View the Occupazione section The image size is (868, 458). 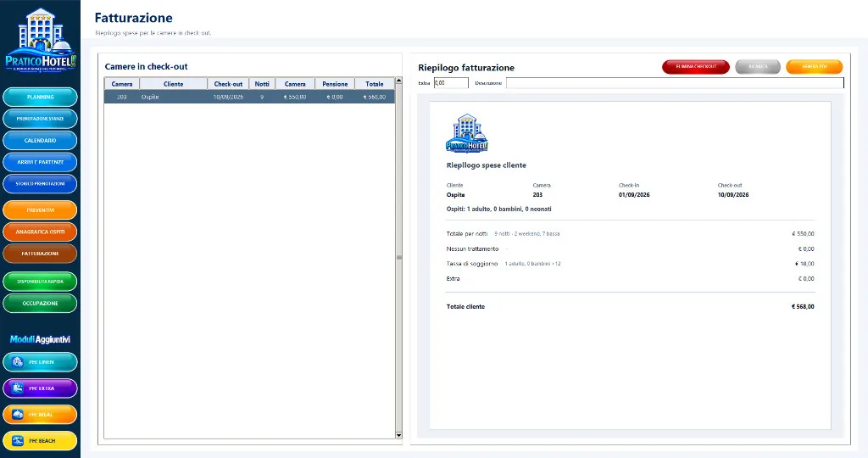pos(40,303)
